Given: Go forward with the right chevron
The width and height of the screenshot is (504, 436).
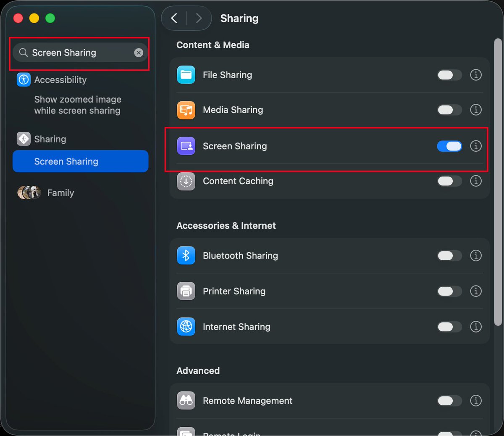Looking at the screenshot, I should click(x=199, y=18).
